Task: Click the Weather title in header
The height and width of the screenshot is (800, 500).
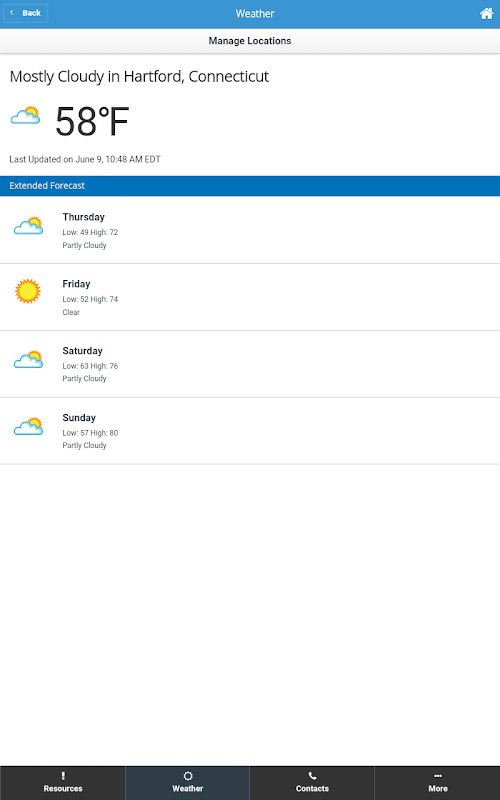Action: pos(255,14)
